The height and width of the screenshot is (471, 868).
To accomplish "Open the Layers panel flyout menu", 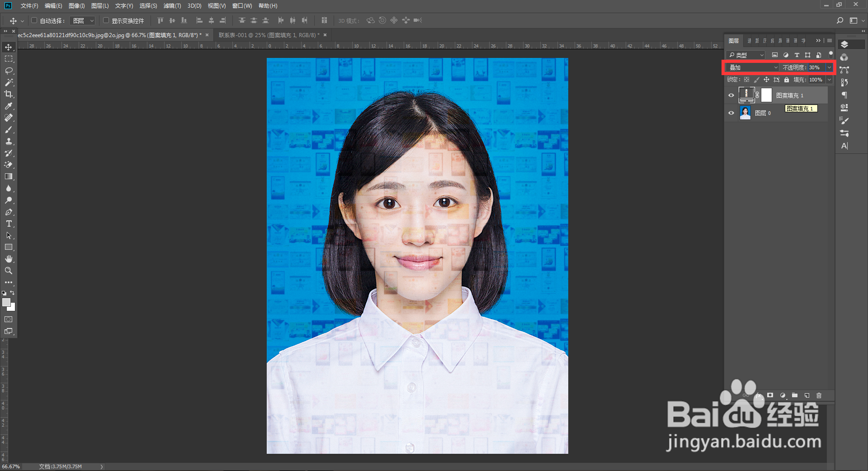I will (x=829, y=41).
